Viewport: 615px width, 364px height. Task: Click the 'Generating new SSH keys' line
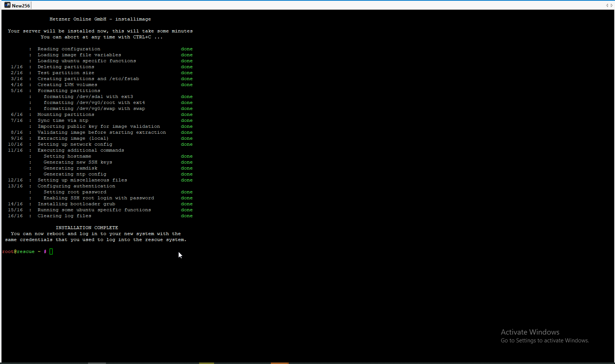(78, 162)
